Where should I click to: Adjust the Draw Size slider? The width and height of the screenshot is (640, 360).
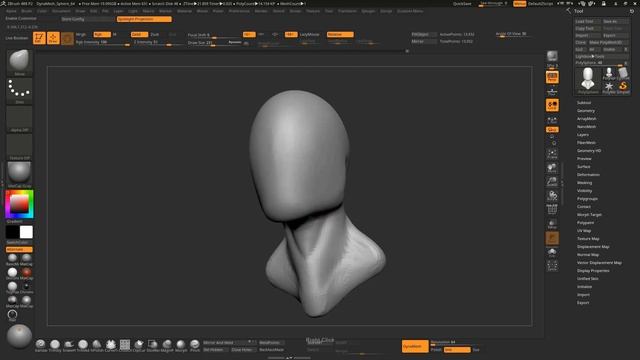click(x=214, y=43)
